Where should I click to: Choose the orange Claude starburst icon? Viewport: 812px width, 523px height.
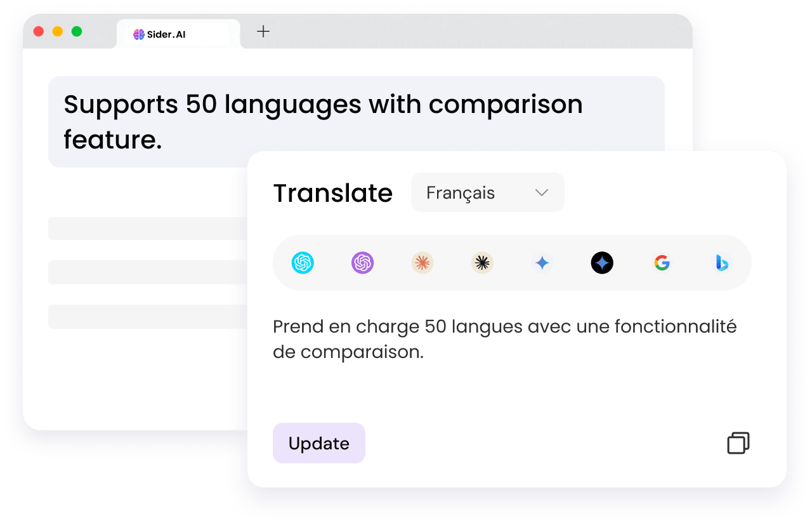(422, 263)
